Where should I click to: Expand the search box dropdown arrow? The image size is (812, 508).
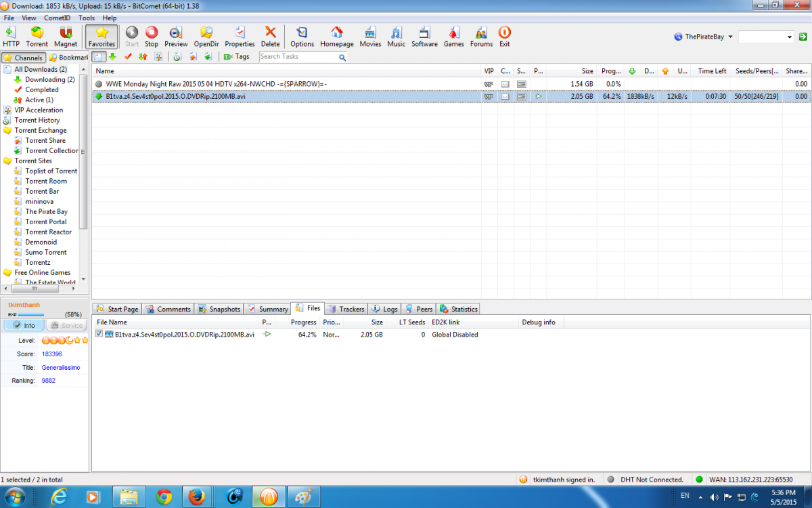(789, 37)
